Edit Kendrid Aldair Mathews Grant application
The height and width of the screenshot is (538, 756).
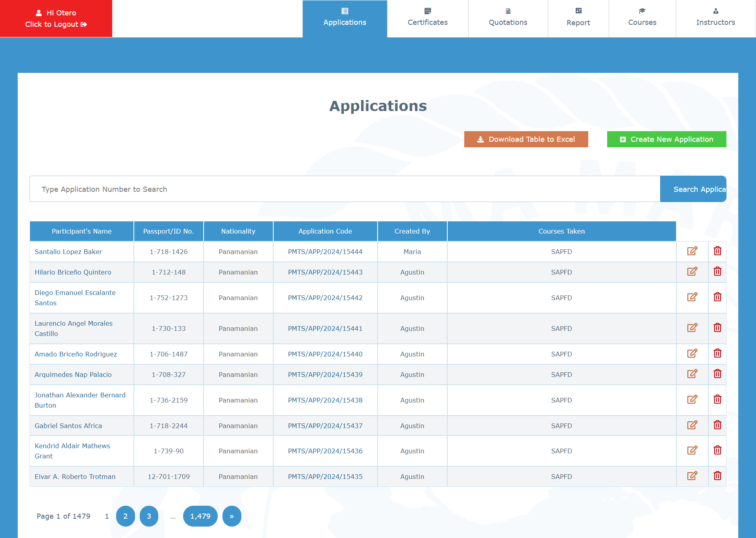[x=692, y=451]
